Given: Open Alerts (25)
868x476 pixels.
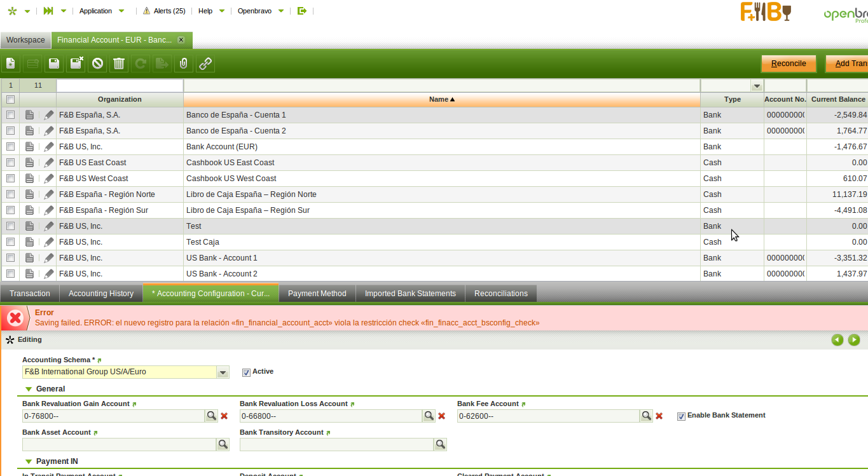Looking at the screenshot, I should pyautogui.click(x=164, y=11).
